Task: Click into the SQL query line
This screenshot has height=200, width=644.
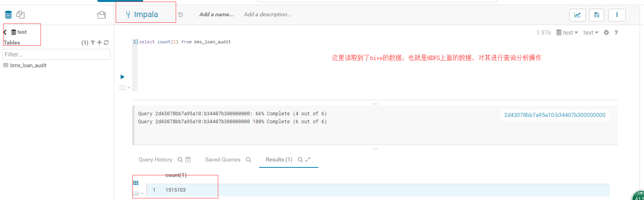Action: (185, 42)
